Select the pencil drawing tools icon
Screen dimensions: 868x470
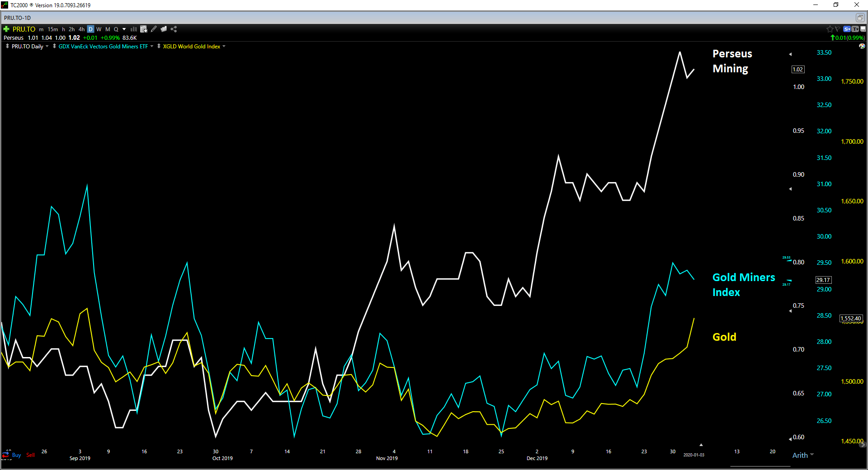click(x=154, y=29)
